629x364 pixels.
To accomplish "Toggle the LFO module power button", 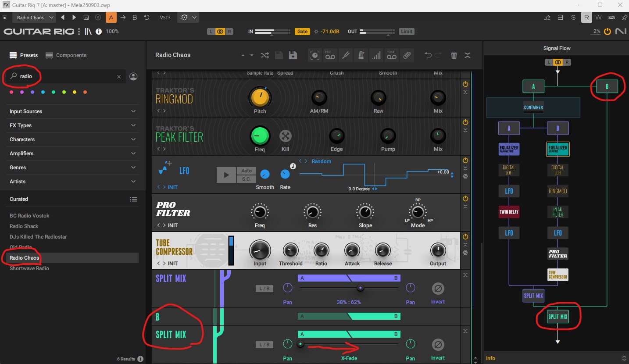I will point(465,161).
